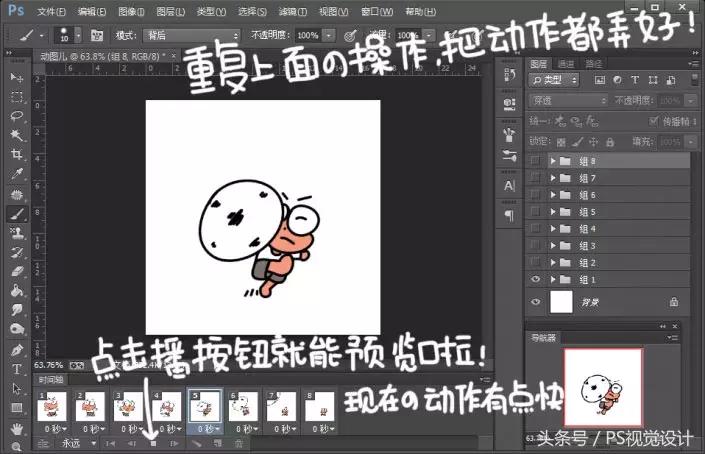Go to the previous frame button
This screenshot has height=454, width=705.
pos(132,443)
